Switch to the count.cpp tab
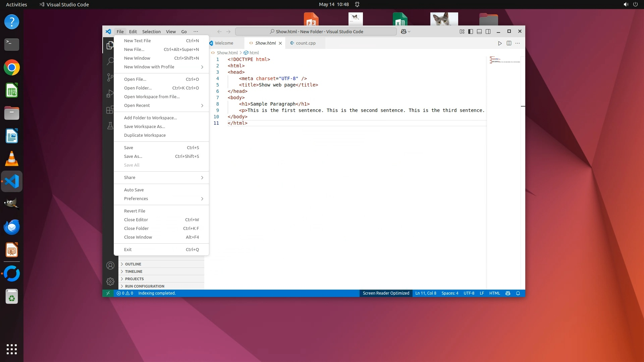The height and width of the screenshot is (362, 644). pyautogui.click(x=305, y=43)
